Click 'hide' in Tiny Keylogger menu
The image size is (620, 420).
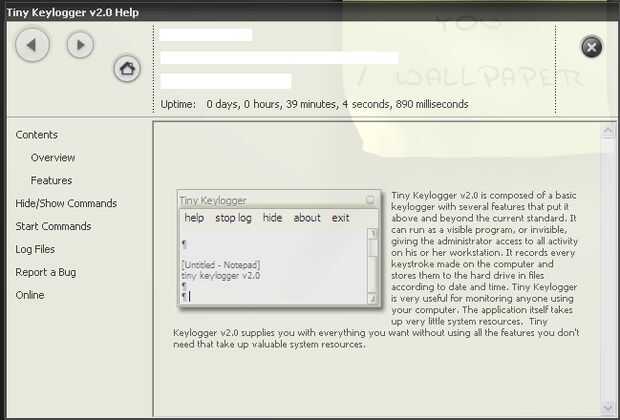272,218
